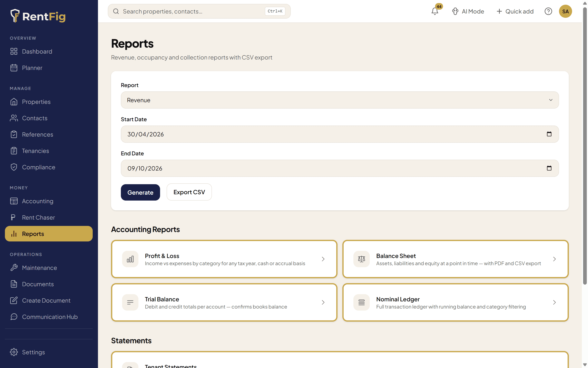Select the Reports sidebar item

coord(49,234)
